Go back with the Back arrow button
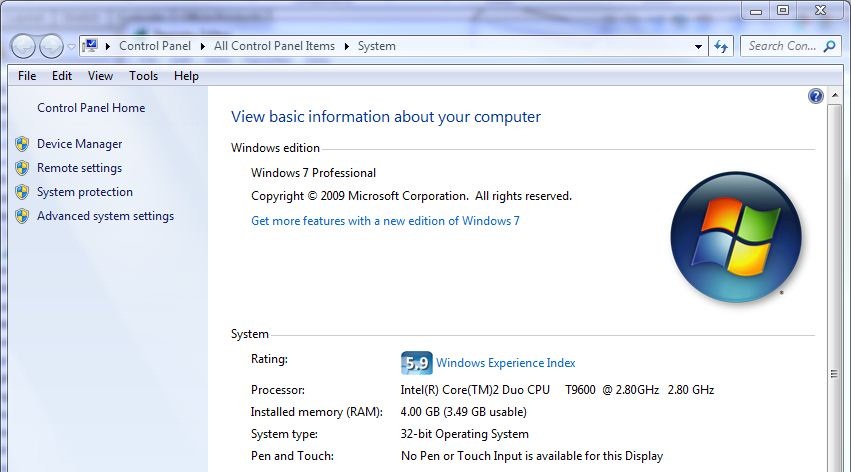 tap(23, 47)
